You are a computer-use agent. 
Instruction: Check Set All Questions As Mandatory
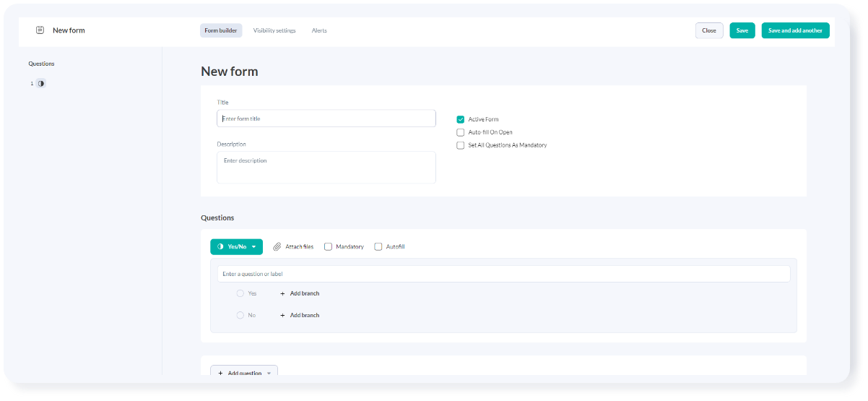coord(460,145)
